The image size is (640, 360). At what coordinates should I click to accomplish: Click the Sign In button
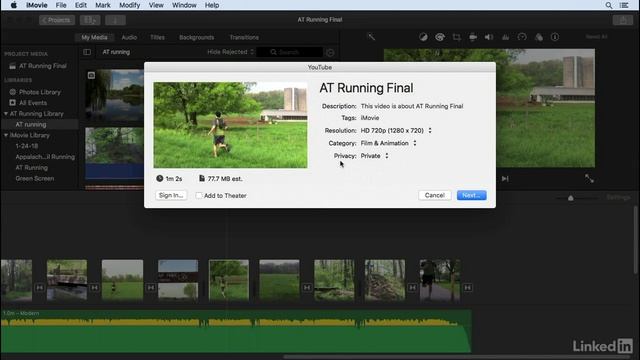click(171, 196)
